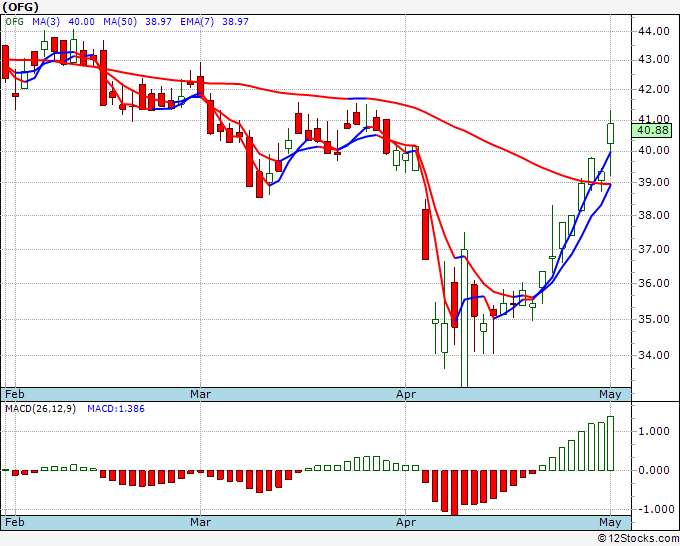This screenshot has width=680, height=546.
Task: Click the 1.000 MACD axis label
Action: 653,431
